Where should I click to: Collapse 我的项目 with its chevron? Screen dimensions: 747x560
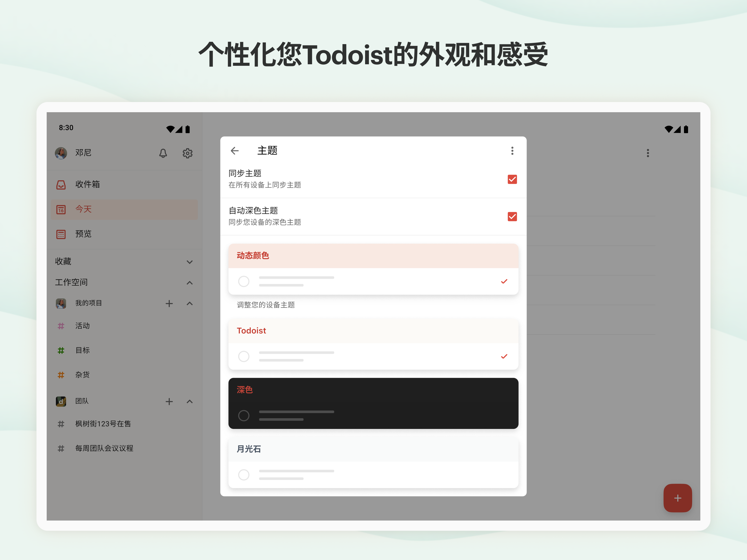pos(190,303)
